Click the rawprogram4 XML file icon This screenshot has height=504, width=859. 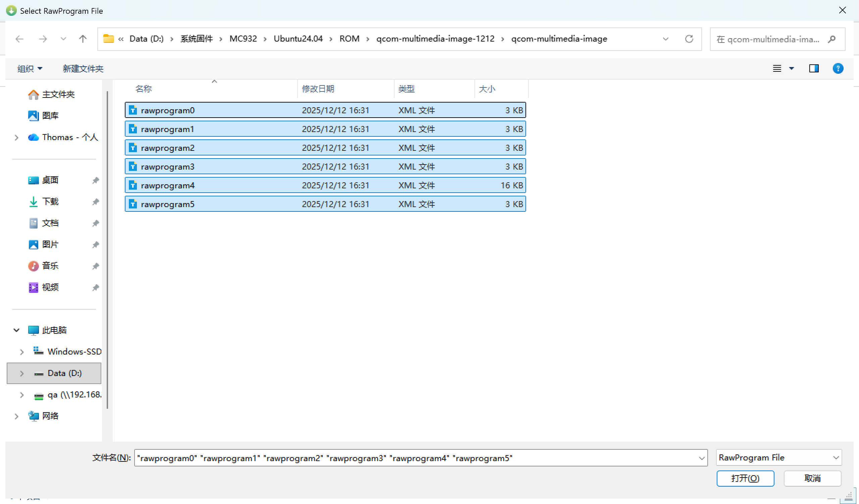(133, 185)
